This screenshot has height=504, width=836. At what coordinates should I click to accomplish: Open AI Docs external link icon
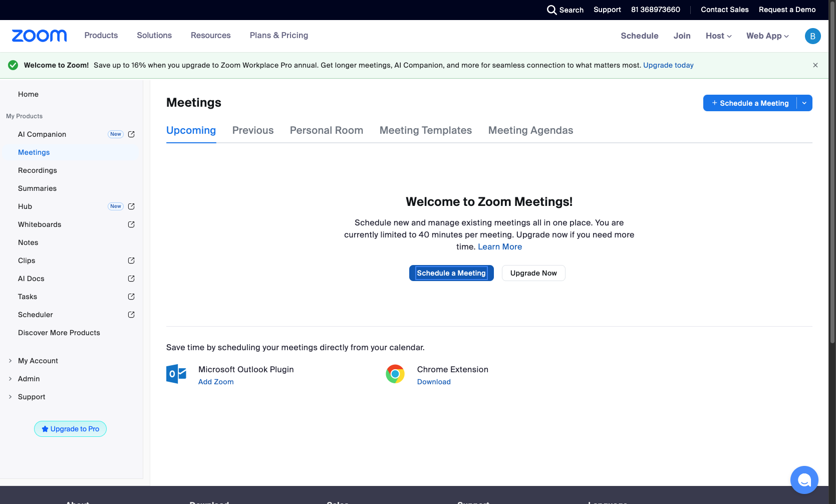click(131, 279)
